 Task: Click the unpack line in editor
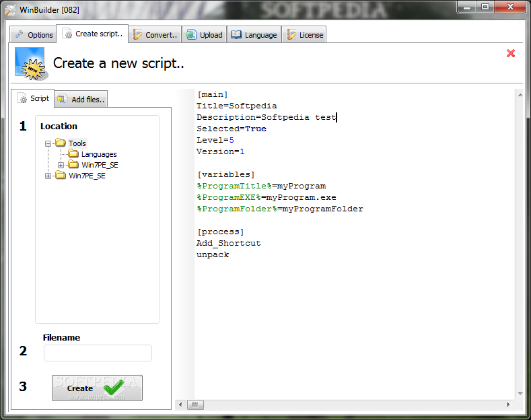(x=213, y=254)
